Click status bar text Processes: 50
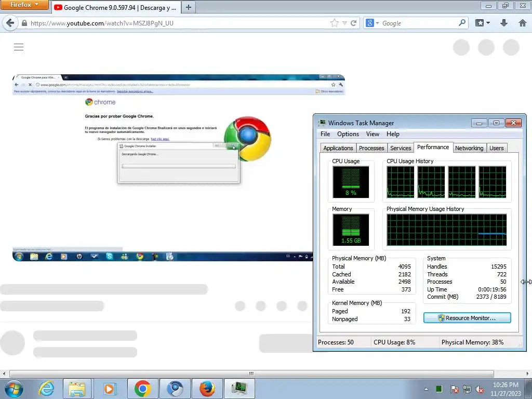 pyautogui.click(x=336, y=342)
